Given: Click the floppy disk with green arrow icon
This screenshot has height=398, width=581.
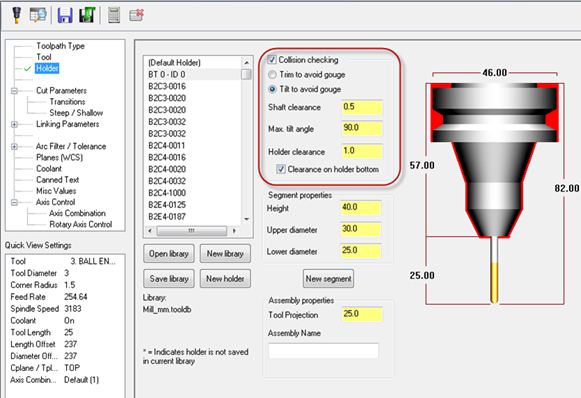Looking at the screenshot, I should (87, 16).
